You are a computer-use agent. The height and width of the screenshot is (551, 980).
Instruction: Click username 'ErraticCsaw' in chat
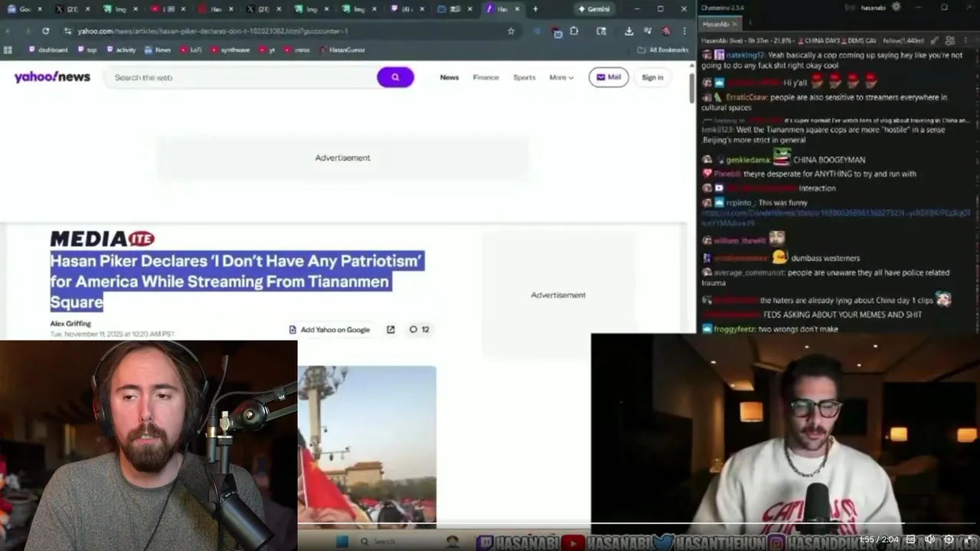tap(746, 97)
